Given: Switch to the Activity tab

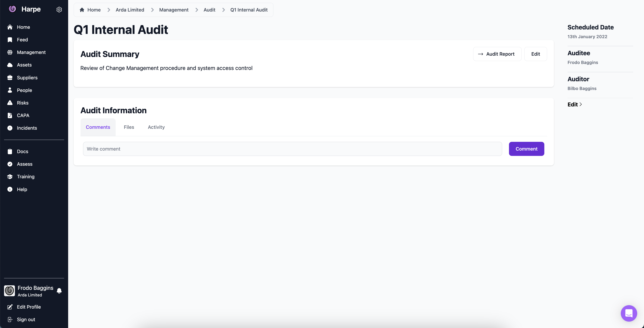Looking at the screenshot, I should [156, 127].
